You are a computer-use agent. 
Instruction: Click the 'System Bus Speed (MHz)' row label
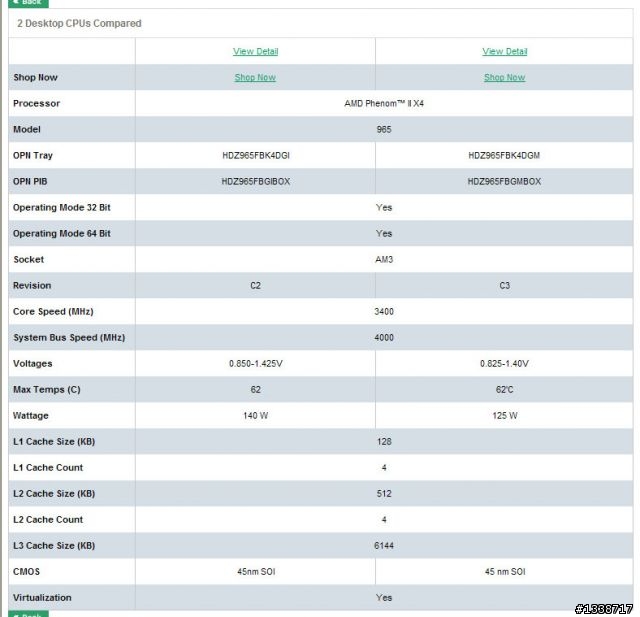point(69,338)
